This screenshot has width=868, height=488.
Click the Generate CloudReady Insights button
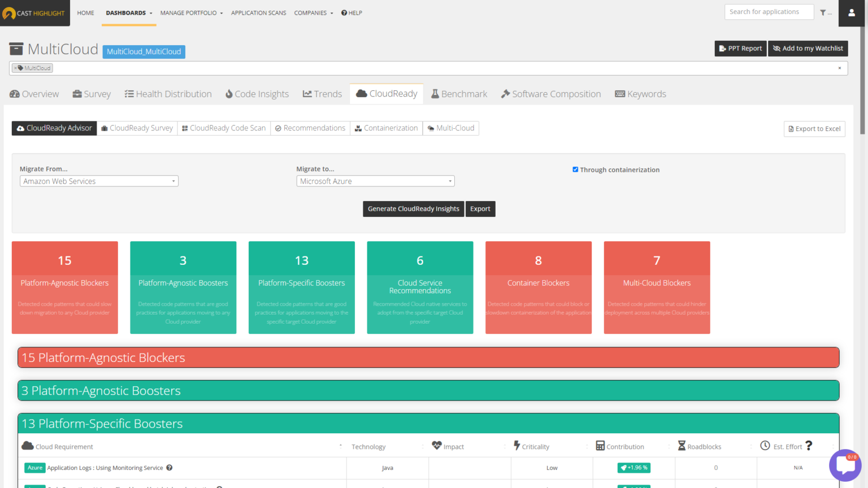point(413,209)
